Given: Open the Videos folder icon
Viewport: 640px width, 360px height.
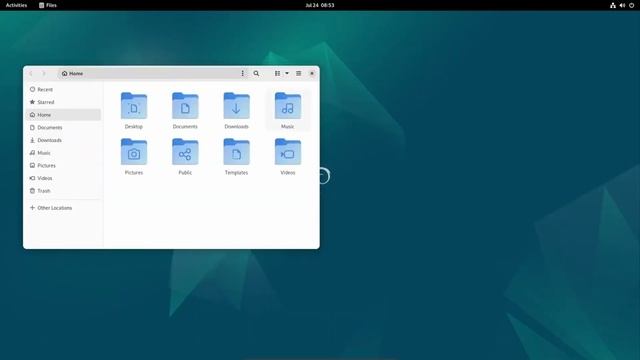Looking at the screenshot, I should [288, 151].
